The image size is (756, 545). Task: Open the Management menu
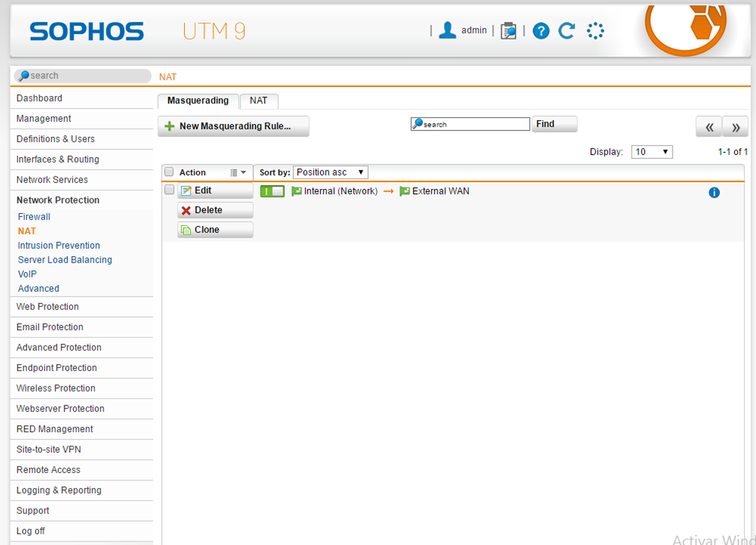point(82,119)
